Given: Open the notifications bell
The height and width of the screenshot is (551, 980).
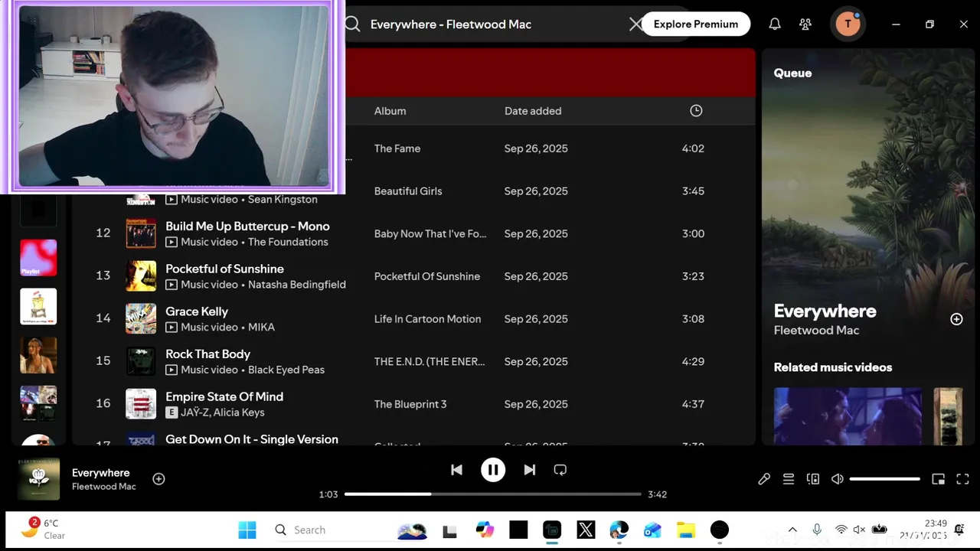Looking at the screenshot, I should [x=775, y=24].
